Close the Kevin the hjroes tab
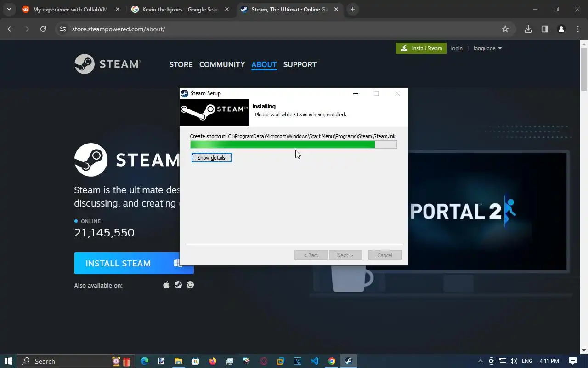Viewport: 588px width, 368px height. (227, 9)
